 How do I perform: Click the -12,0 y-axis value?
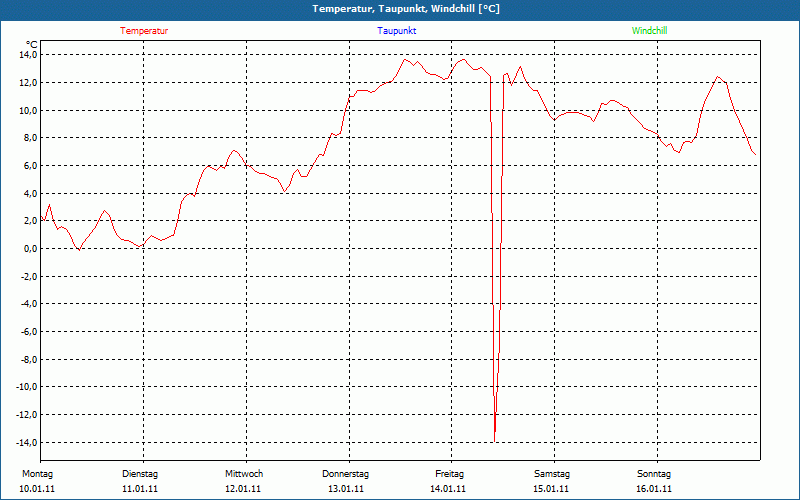click(27, 415)
